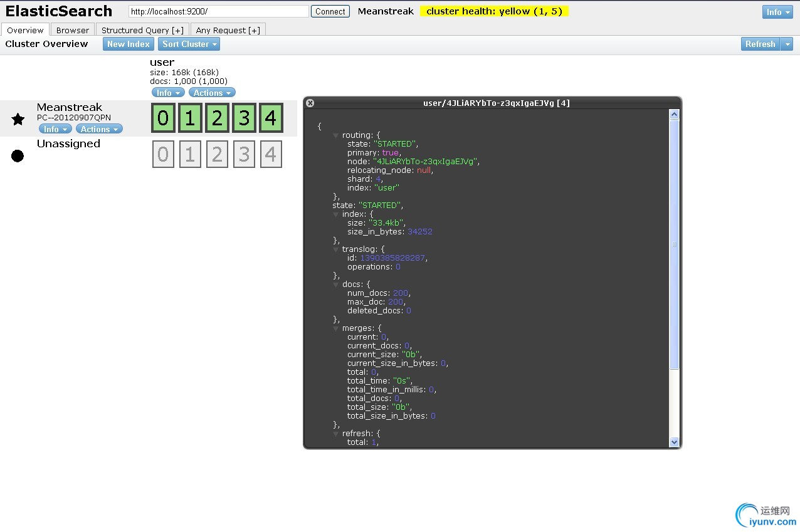Screen dimensions: 800x532
Task: Close the shard JSON popup window
Action: pos(310,103)
